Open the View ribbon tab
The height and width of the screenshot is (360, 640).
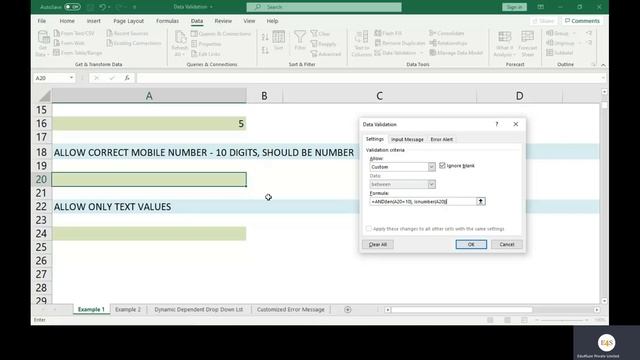pyautogui.click(x=249, y=21)
